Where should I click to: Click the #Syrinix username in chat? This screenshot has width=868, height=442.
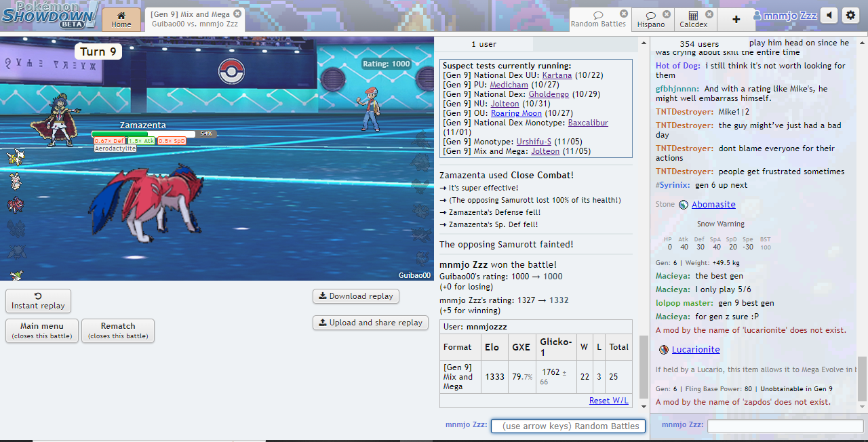coord(673,185)
